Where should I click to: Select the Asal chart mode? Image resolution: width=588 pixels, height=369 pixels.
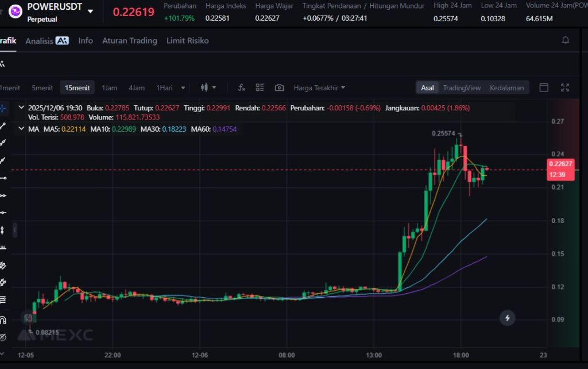point(427,88)
